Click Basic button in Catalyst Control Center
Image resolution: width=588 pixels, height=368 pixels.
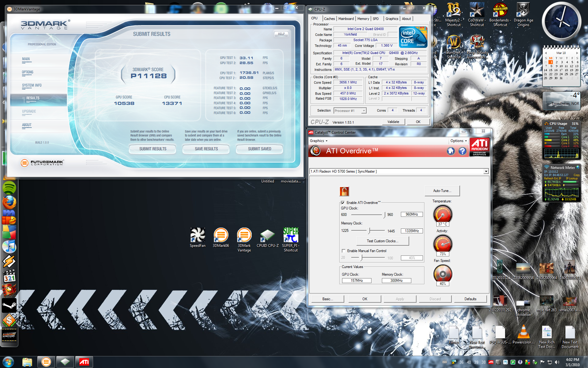[327, 299]
